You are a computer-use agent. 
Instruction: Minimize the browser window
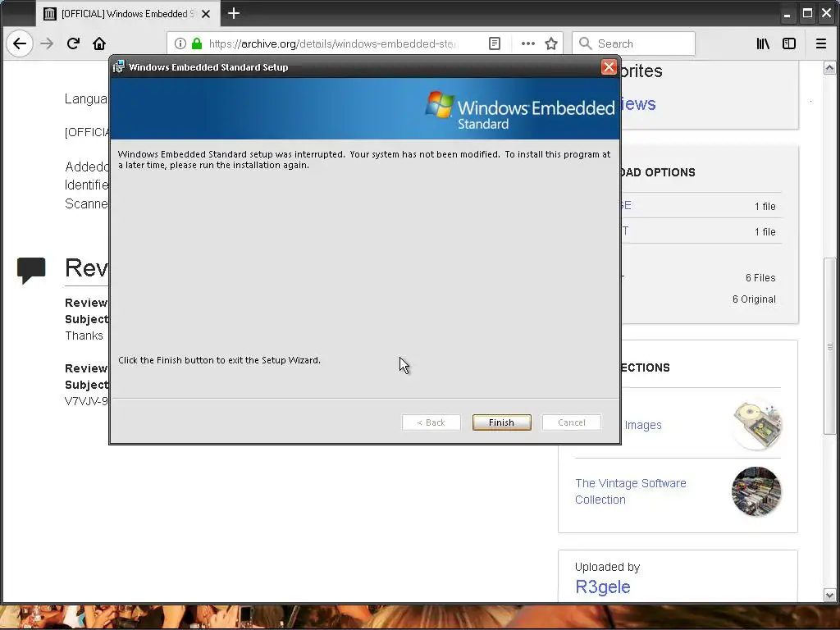(787, 14)
